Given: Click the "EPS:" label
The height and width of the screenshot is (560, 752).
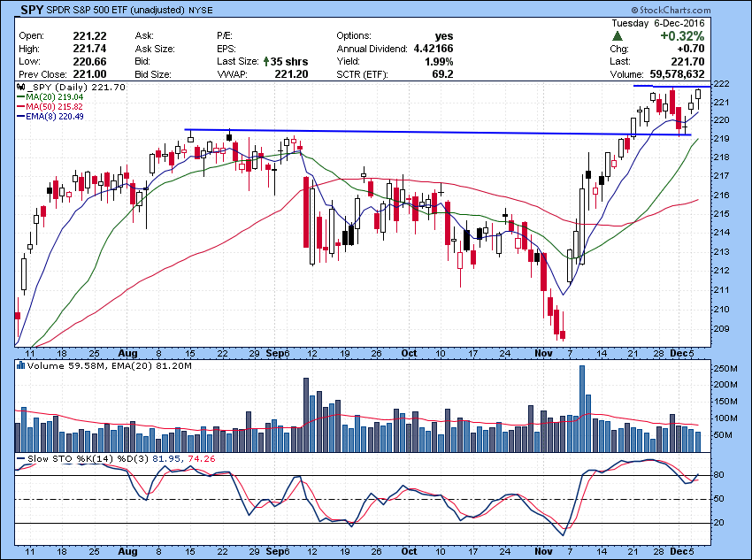Looking at the screenshot, I should point(226,49).
